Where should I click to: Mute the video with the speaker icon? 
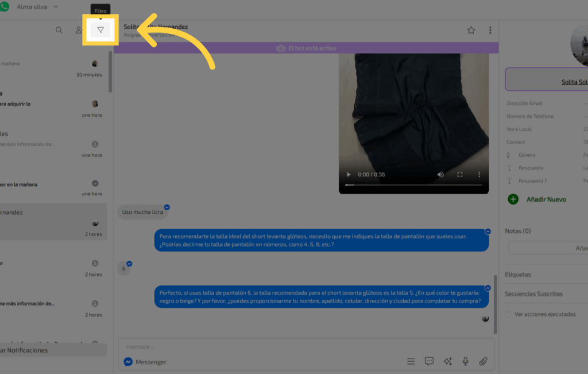440,174
